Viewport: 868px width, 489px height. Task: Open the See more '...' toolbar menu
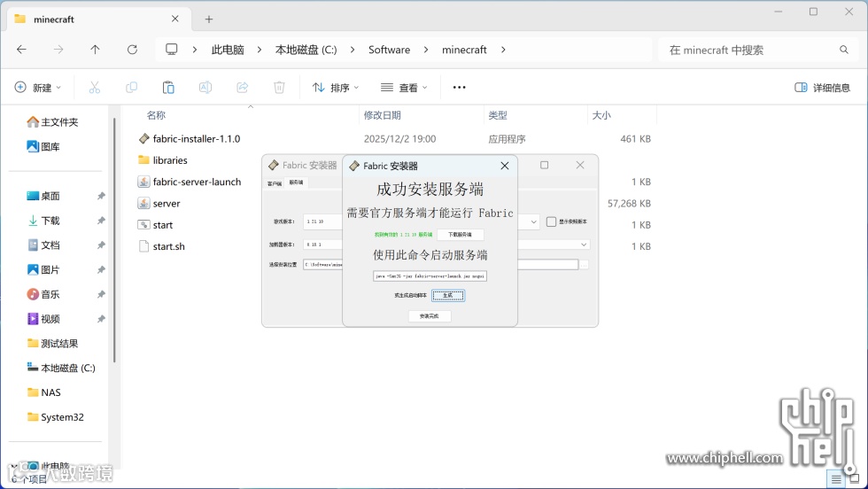pyautogui.click(x=459, y=88)
